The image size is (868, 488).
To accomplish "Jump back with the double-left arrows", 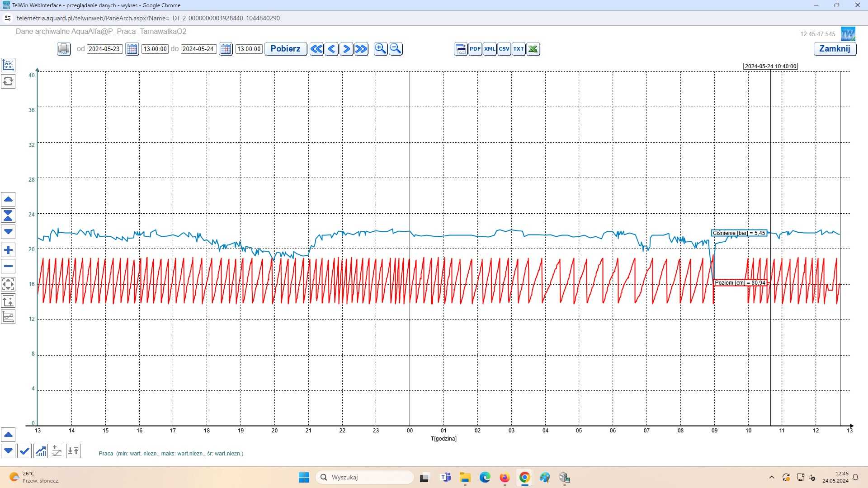I will pos(316,49).
